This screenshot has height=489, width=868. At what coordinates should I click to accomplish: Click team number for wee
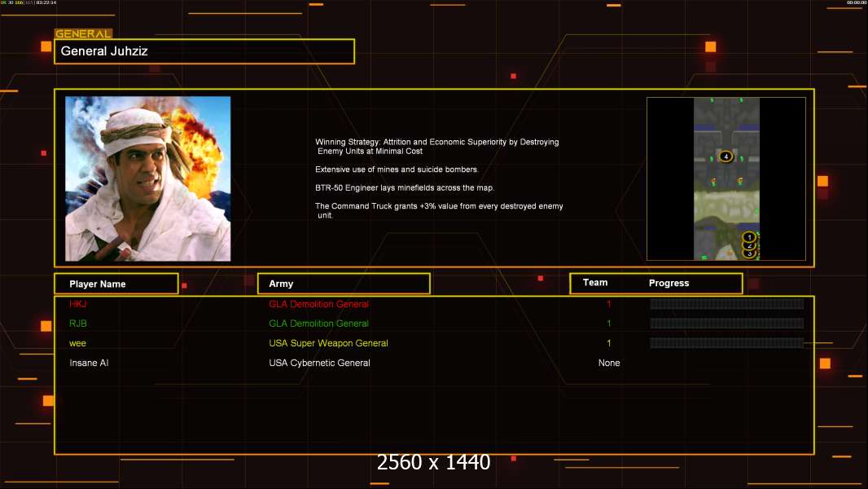[x=609, y=343]
